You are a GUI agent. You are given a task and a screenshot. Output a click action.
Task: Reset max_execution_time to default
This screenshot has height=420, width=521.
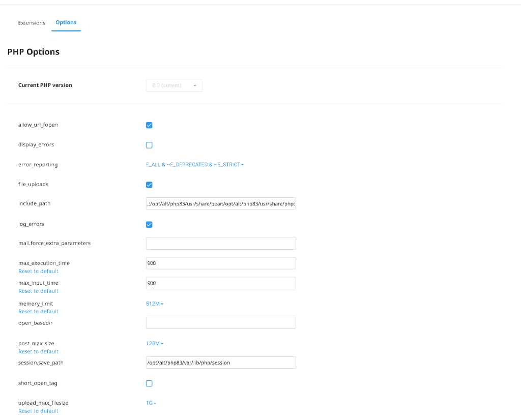point(38,271)
